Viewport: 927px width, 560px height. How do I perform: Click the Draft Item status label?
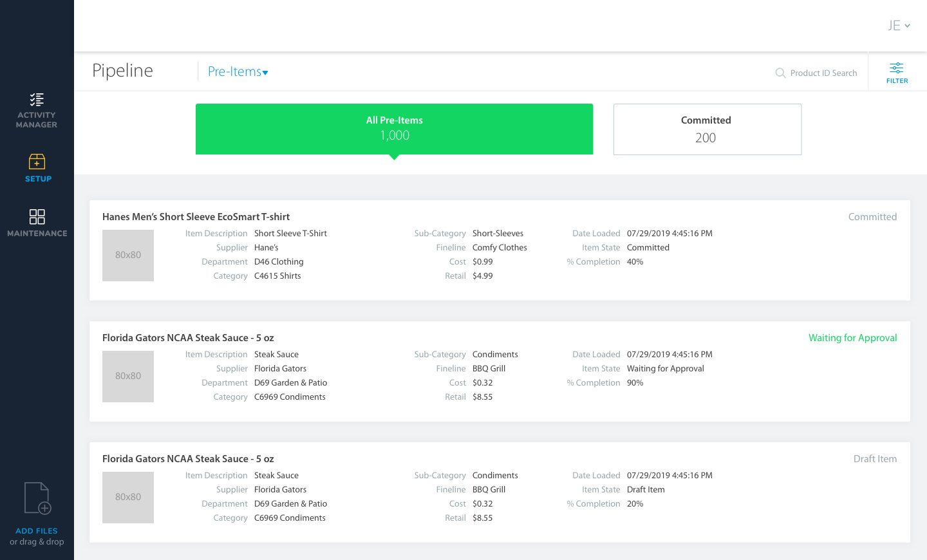875,459
